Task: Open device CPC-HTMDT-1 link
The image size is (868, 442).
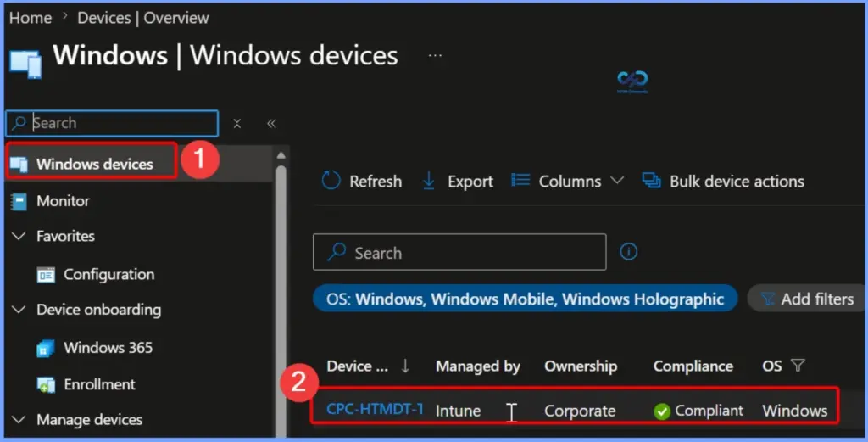Action: [375, 409]
